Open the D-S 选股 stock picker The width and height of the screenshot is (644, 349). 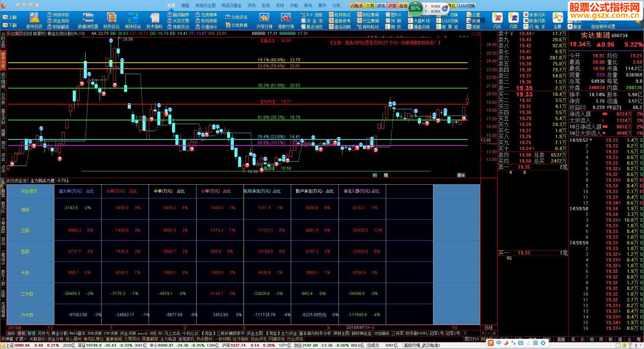(312, 15)
